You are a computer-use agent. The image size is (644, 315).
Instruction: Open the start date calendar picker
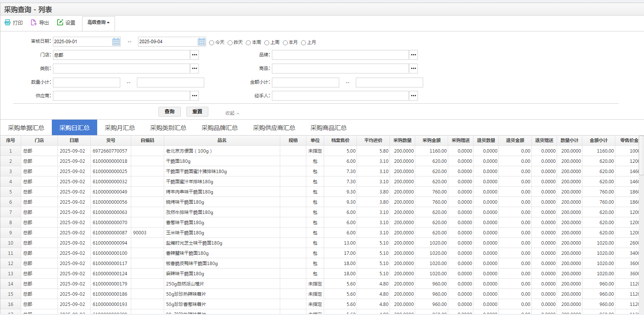116,42
